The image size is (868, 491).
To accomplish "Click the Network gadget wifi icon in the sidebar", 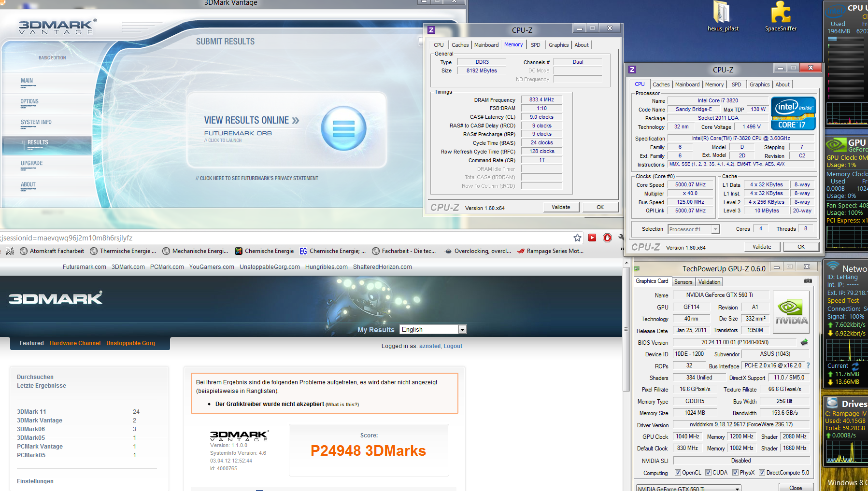I will coord(833,266).
